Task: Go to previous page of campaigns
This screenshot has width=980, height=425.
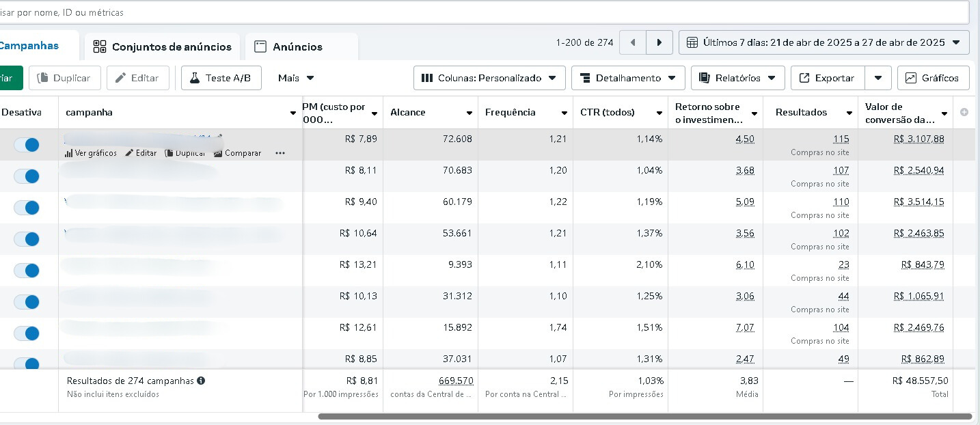Action: (x=633, y=42)
